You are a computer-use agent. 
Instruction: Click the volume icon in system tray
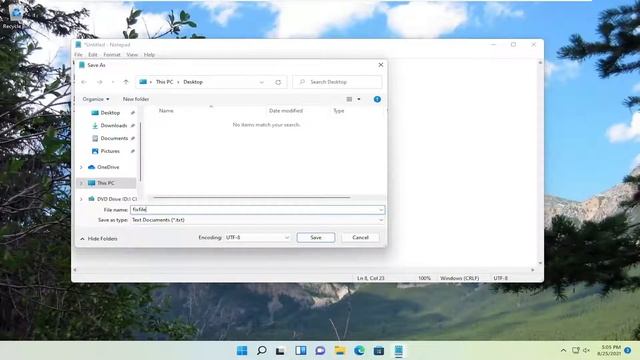pyautogui.click(x=587, y=351)
